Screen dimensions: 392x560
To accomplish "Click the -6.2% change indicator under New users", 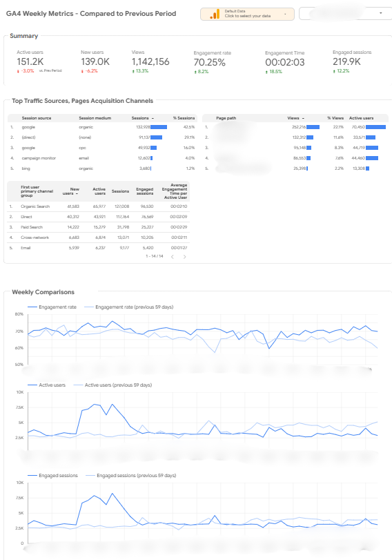I will 89,71.
